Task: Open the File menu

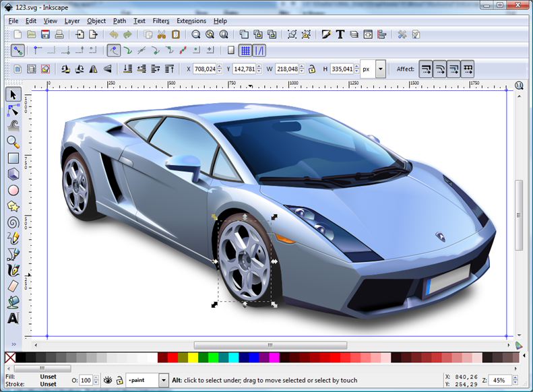Action: (x=13, y=21)
